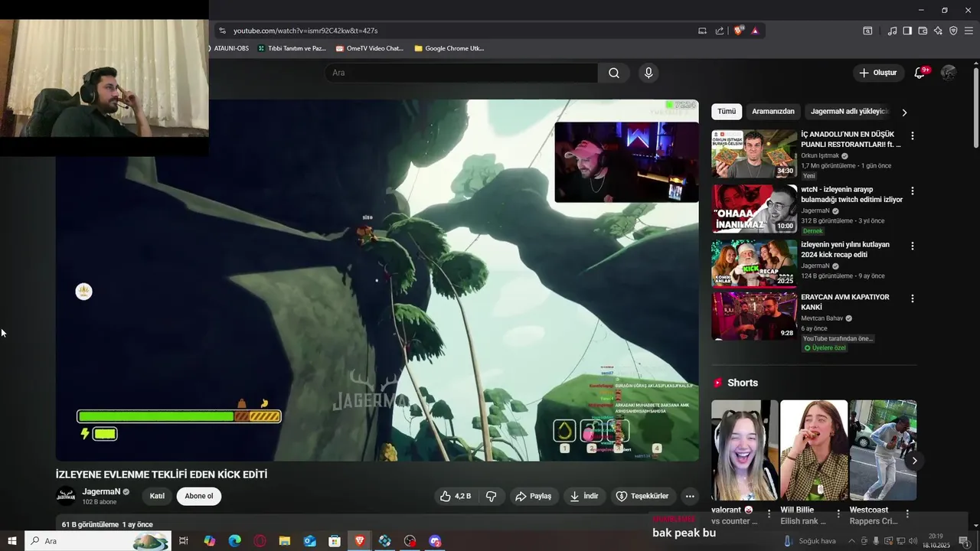Image resolution: width=980 pixels, height=551 pixels.
Task: Open the browser tab search icon
Action: [867, 31]
